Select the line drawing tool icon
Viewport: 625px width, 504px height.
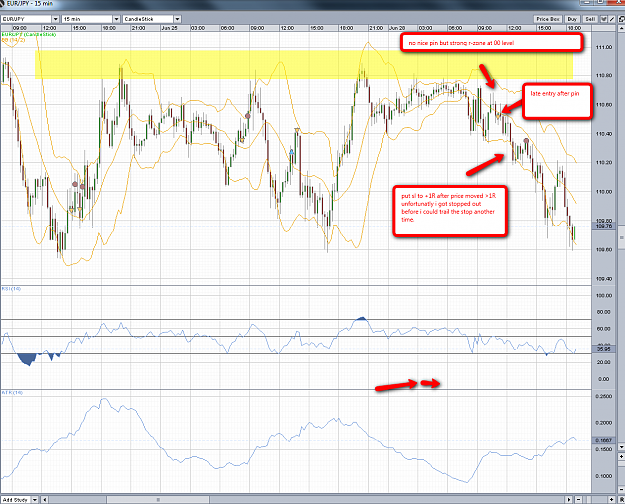tap(612, 19)
